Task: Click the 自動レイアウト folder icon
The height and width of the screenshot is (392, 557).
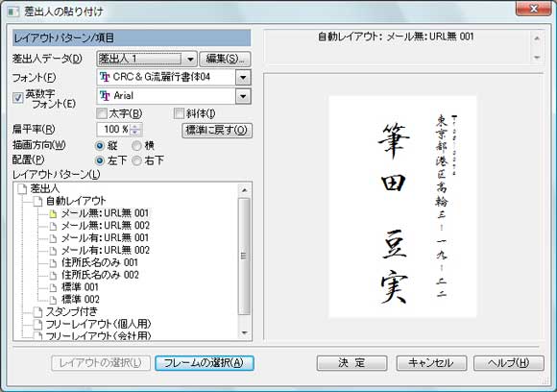Action: [x=37, y=201]
